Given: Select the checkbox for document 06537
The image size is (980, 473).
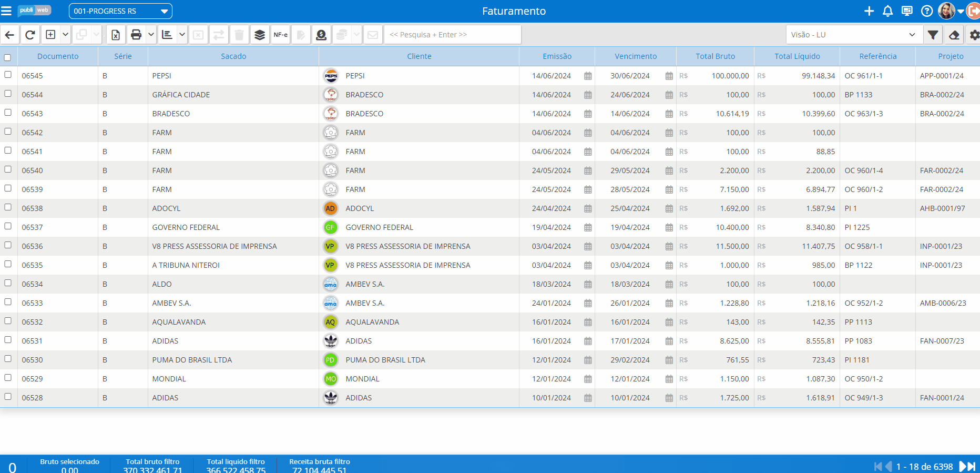Looking at the screenshot, I should 8,226.
